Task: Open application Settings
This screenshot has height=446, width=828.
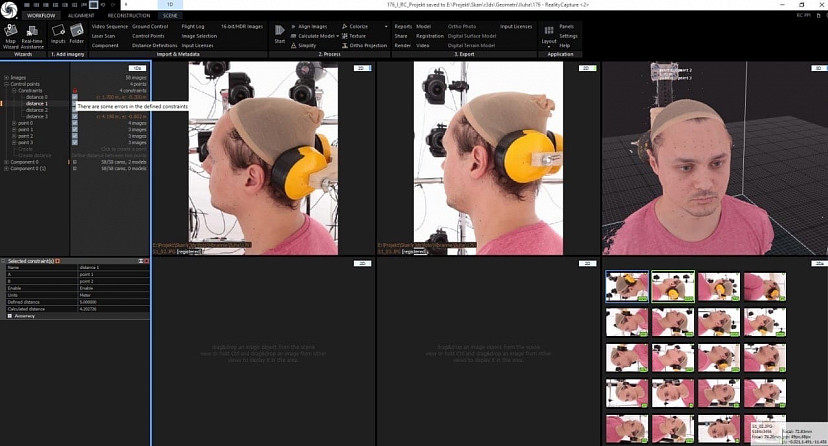Action: (568, 36)
